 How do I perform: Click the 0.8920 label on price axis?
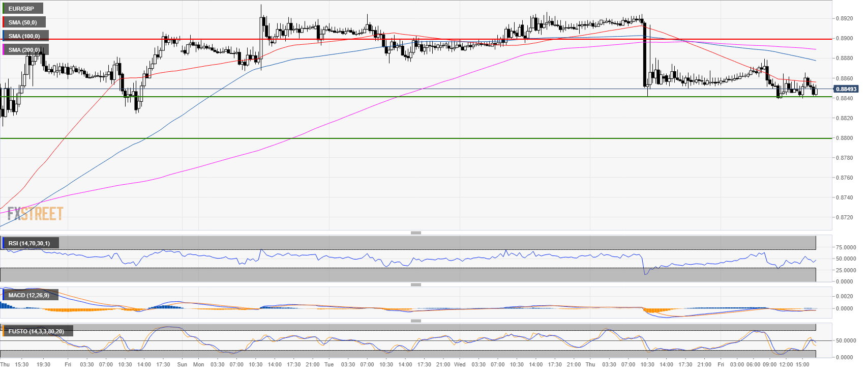(x=845, y=18)
